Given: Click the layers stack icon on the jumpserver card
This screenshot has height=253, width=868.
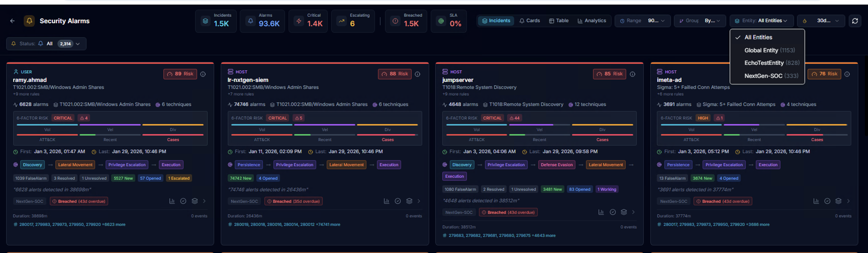Looking at the screenshot, I should tap(624, 212).
